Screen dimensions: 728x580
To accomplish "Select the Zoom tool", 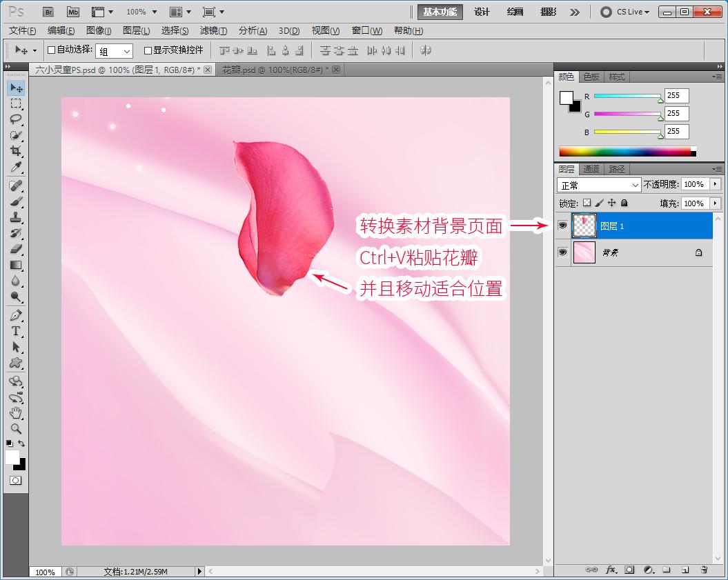I will (17, 429).
